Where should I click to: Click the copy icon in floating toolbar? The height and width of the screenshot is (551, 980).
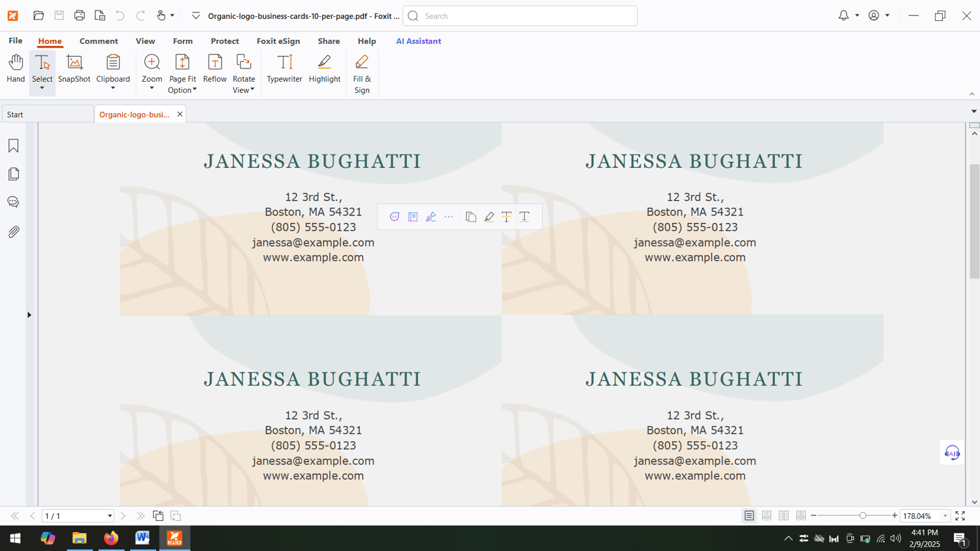pyautogui.click(x=471, y=217)
